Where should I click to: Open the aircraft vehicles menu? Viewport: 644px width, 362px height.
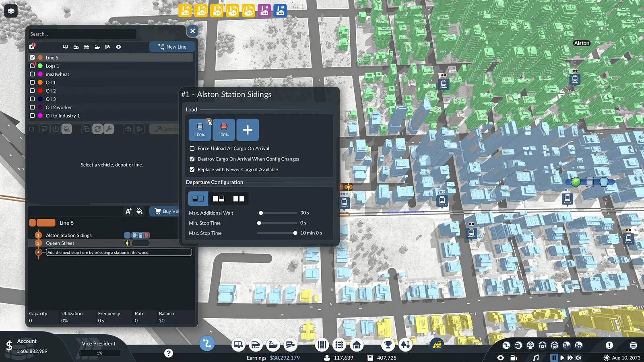point(290,345)
